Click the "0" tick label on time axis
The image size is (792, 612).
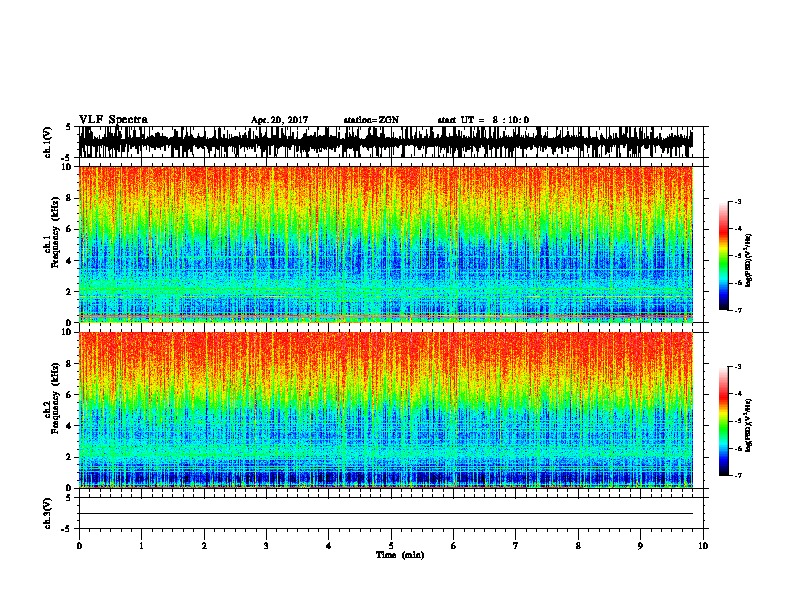click(79, 546)
